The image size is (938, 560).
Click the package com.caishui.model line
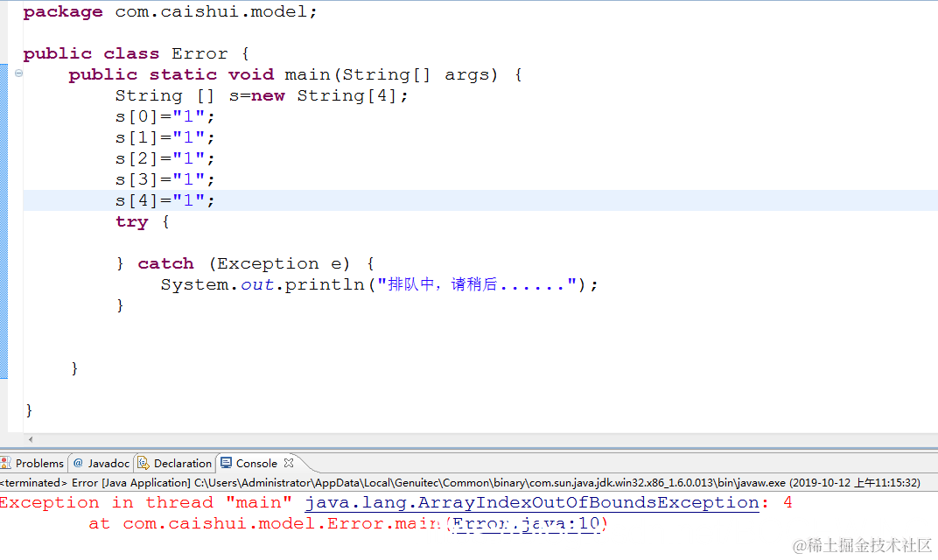(x=171, y=12)
